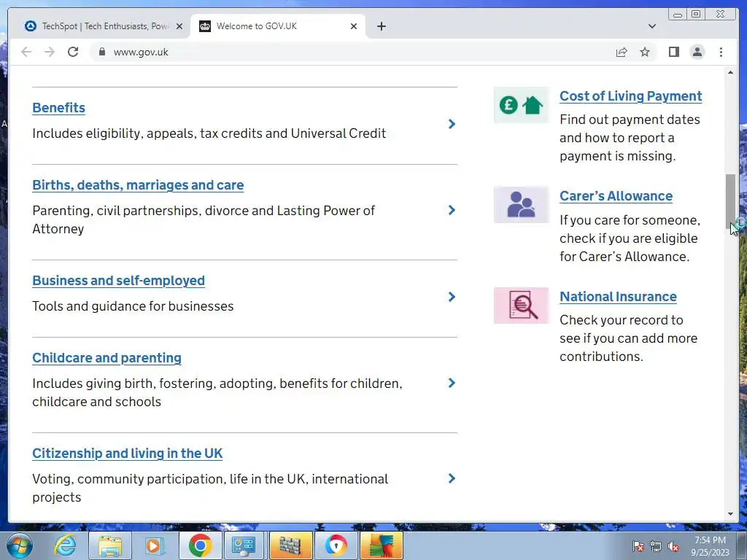The height and width of the screenshot is (560, 747).
Task: Click chevron beside Business and self-employed
Action: (x=452, y=297)
